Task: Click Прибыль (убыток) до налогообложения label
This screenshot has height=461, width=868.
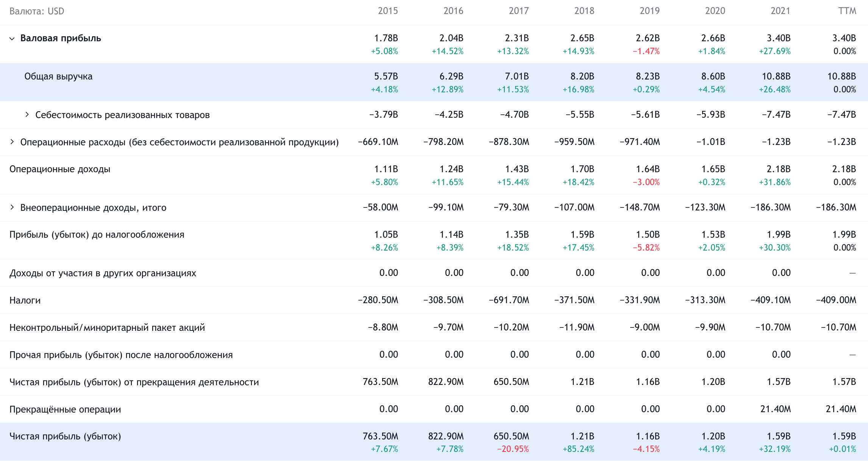Action: [x=97, y=235]
